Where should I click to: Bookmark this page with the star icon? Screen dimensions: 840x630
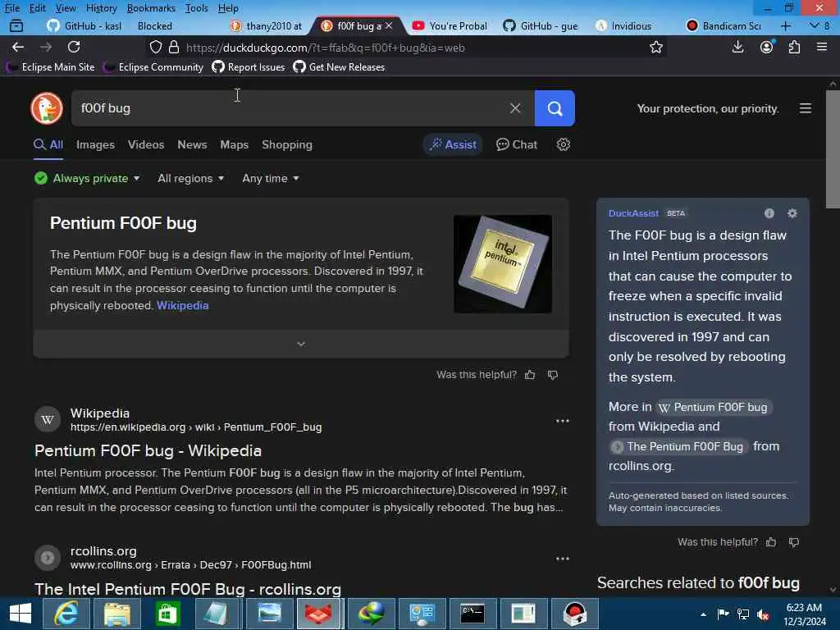click(x=655, y=47)
